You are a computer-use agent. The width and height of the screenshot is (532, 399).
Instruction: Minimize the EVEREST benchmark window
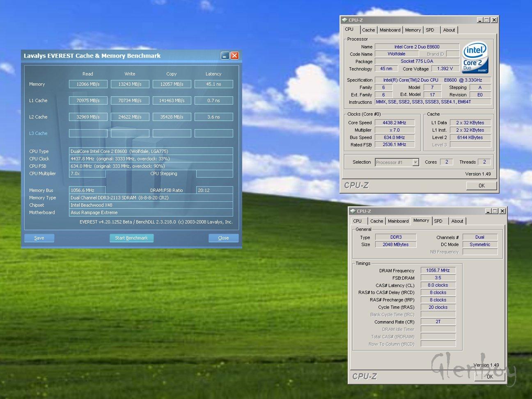point(225,56)
